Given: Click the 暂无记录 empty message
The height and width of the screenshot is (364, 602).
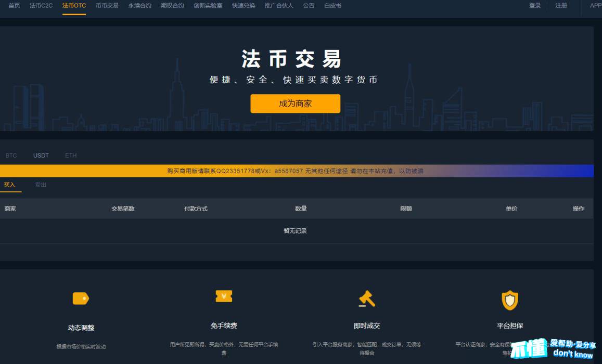Looking at the screenshot, I should 295,231.
